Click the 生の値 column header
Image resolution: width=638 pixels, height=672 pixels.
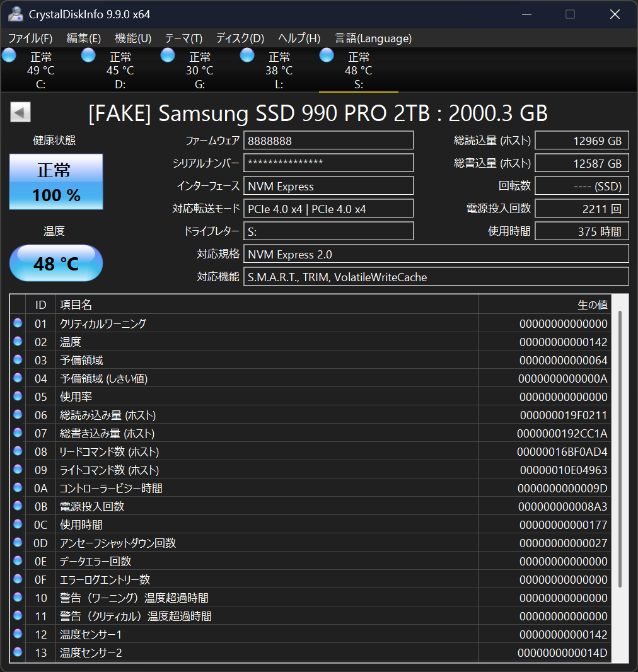(545, 304)
